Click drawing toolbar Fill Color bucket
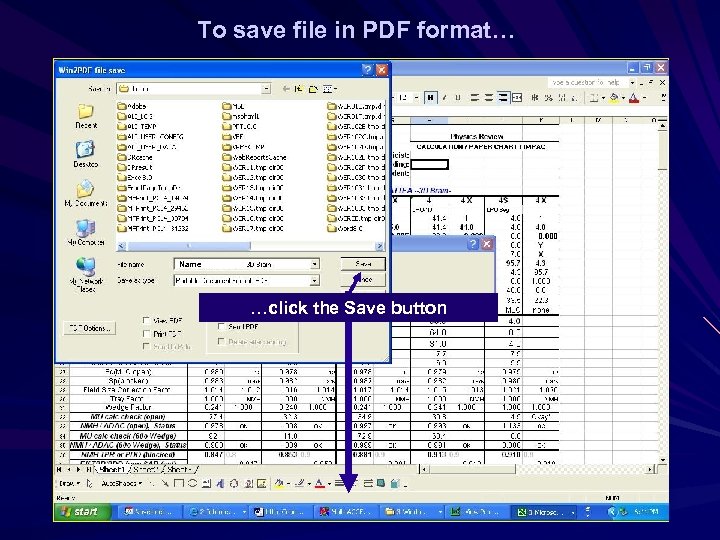This screenshot has width=720, height=540. 279,483
